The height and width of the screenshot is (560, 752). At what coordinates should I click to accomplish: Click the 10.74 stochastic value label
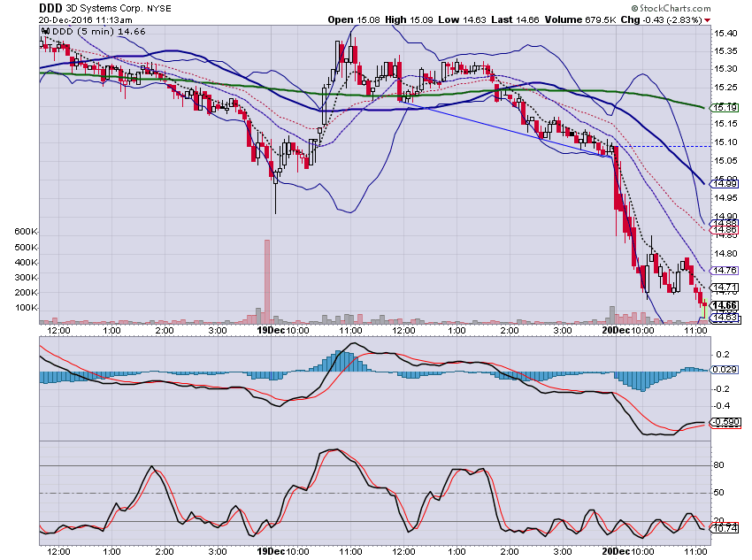point(725,528)
